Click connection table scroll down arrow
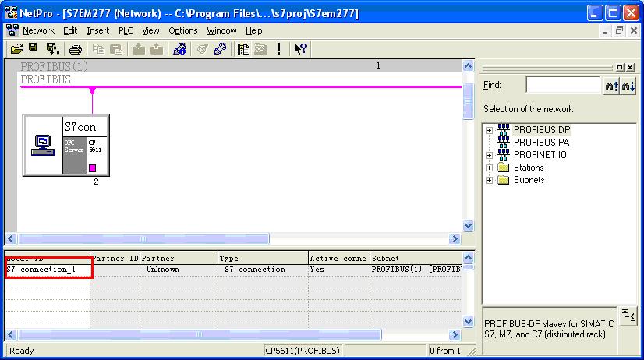 469,322
